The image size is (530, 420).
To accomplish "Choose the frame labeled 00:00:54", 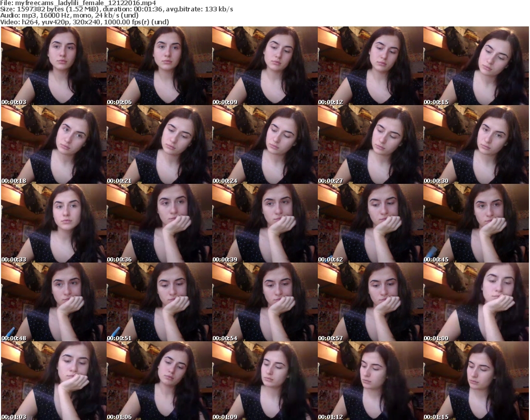I will point(264,302).
